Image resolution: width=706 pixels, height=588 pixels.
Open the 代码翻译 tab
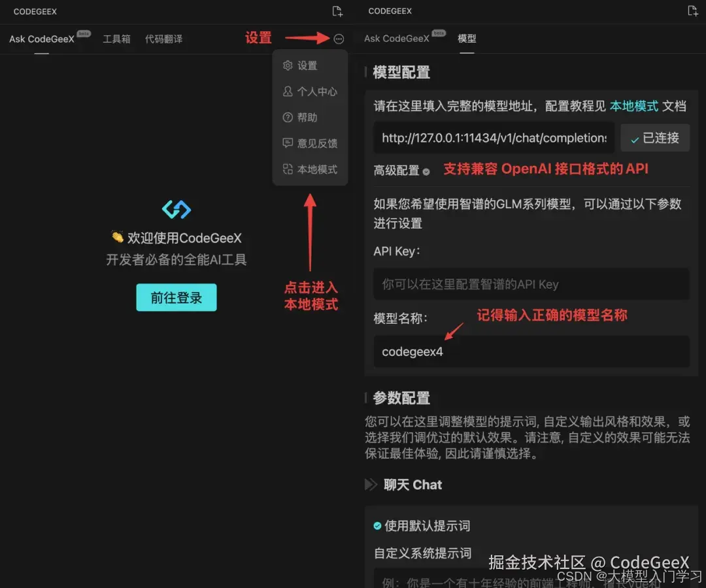pos(163,39)
